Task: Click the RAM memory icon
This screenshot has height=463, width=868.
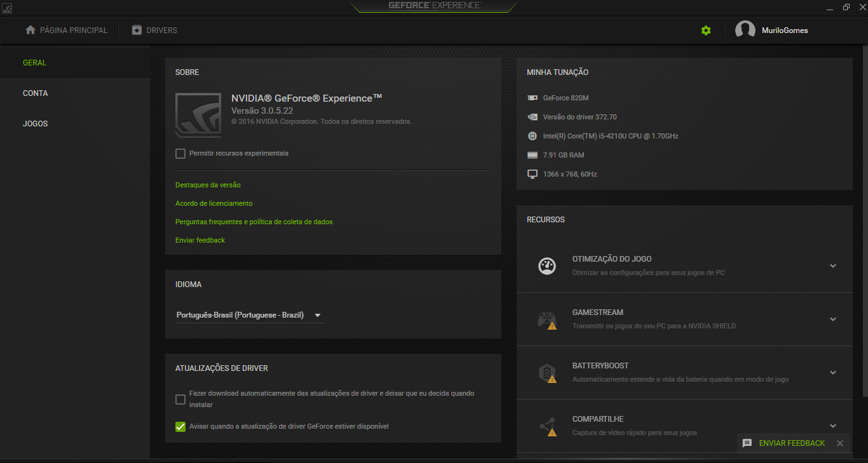Action: pyautogui.click(x=532, y=155)
